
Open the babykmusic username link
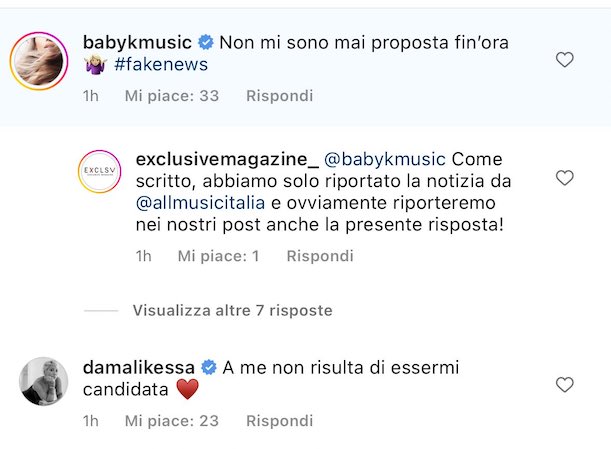tap(138, 42)
